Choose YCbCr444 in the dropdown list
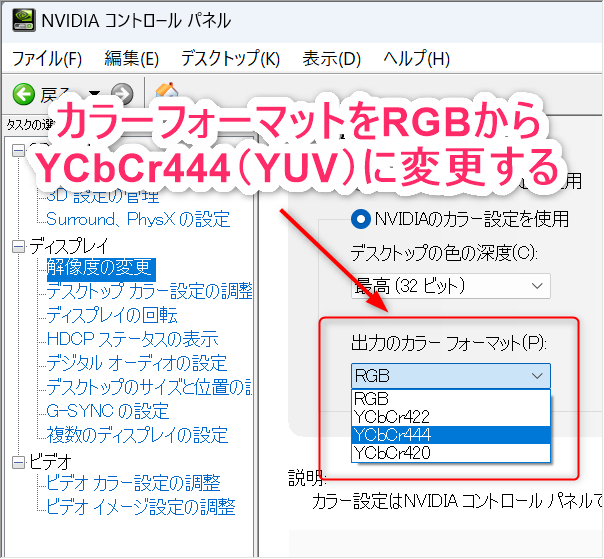This screenshot has width=604, height=559. point(451,435)
